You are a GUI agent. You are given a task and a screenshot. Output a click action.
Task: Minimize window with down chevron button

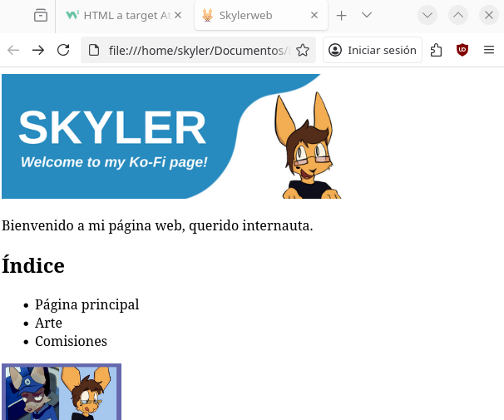pyautogui.click(x=427, y=15)
